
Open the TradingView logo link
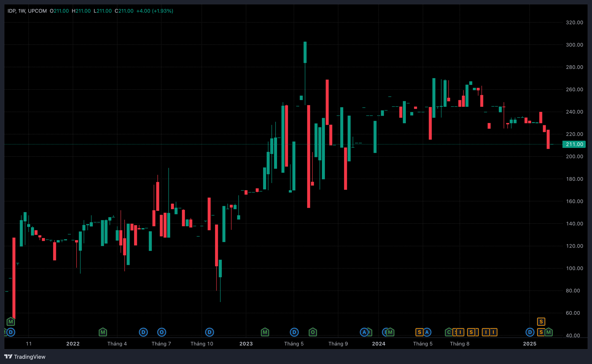click(x=25, y=357)
